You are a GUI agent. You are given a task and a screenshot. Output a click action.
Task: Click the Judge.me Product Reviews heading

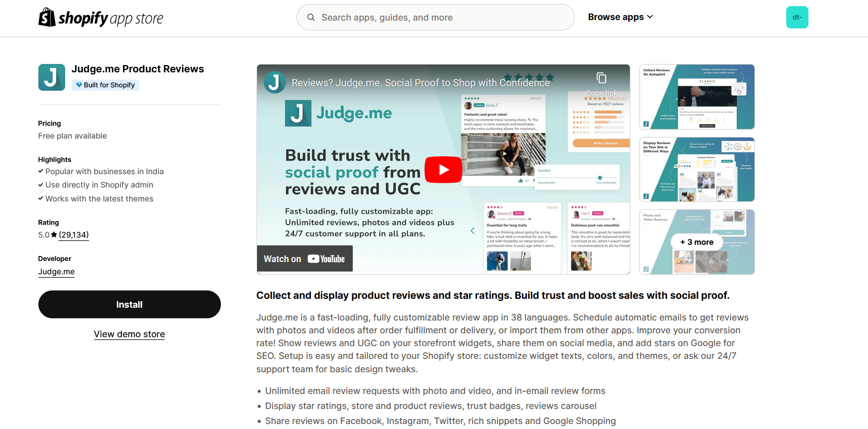point(138,69)
